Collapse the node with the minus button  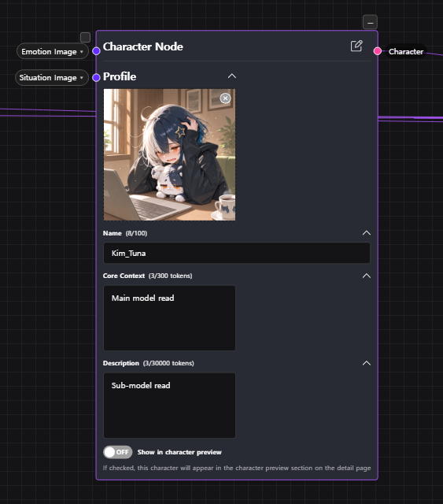pyautogui.click(x=370, y=23)
